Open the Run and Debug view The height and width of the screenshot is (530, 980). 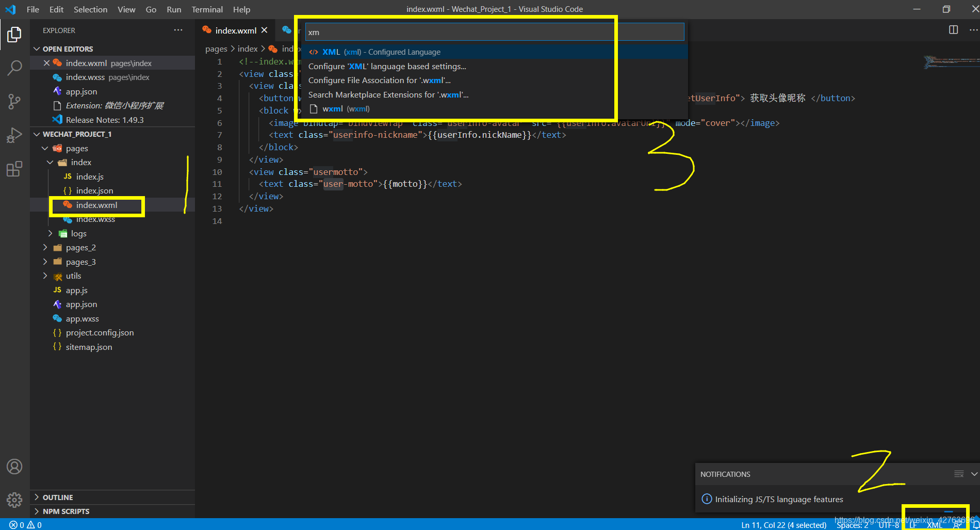(x=14, y=135)
